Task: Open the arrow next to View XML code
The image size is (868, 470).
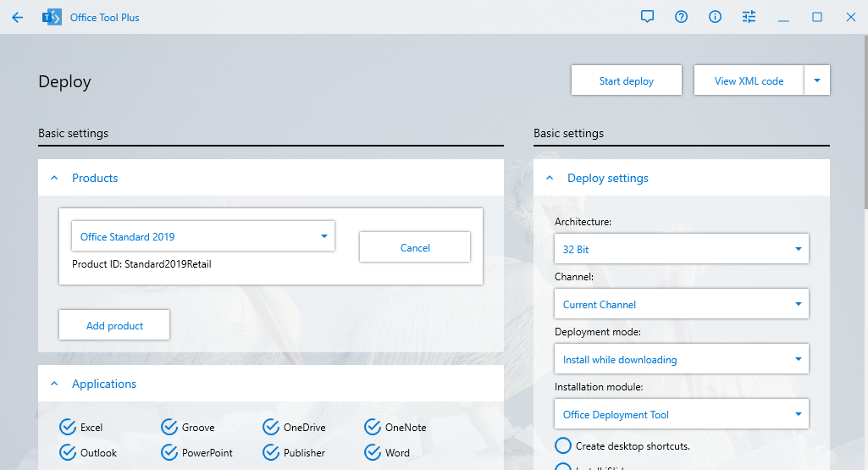Action: (817, 80)
